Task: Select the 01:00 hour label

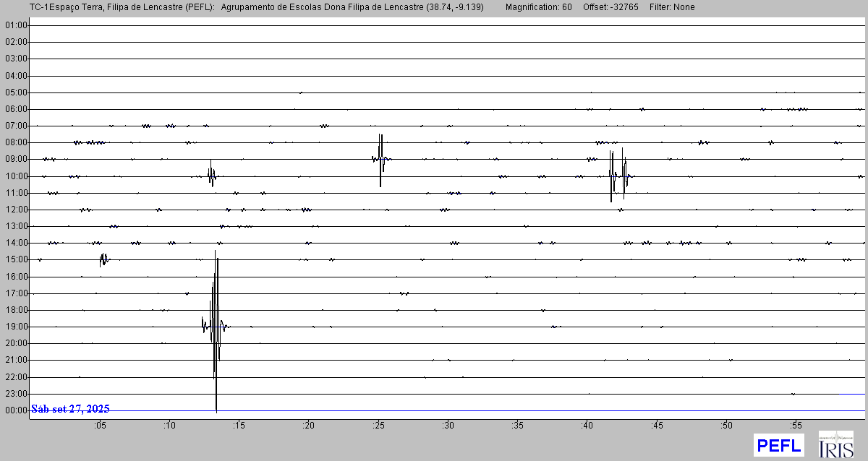Action: 16,25
